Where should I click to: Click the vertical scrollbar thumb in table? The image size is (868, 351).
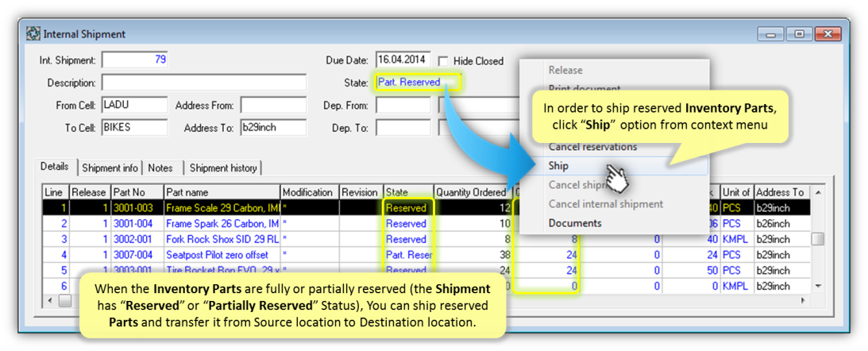pos(818,238)
